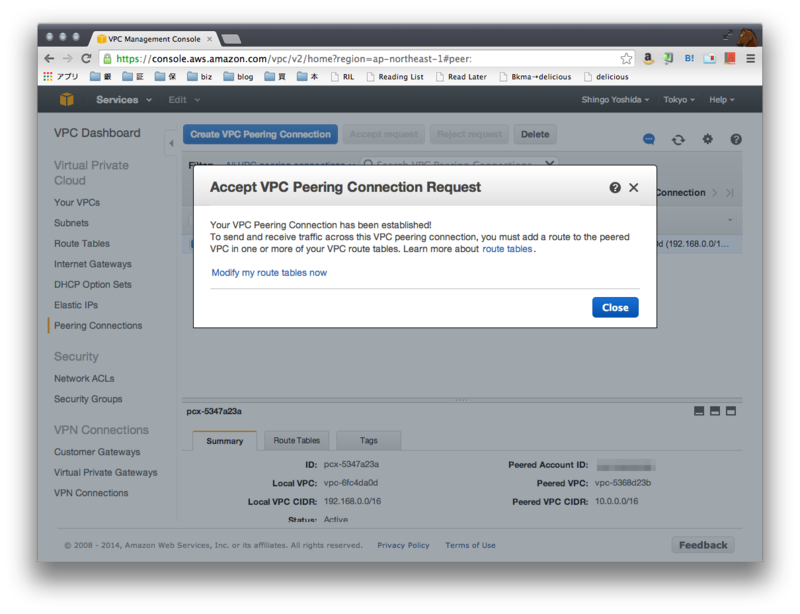Image resolution: width=800 pixels, height=614 pixels.
Task: Open the route tables documentation link
Action: coord(507,249)
